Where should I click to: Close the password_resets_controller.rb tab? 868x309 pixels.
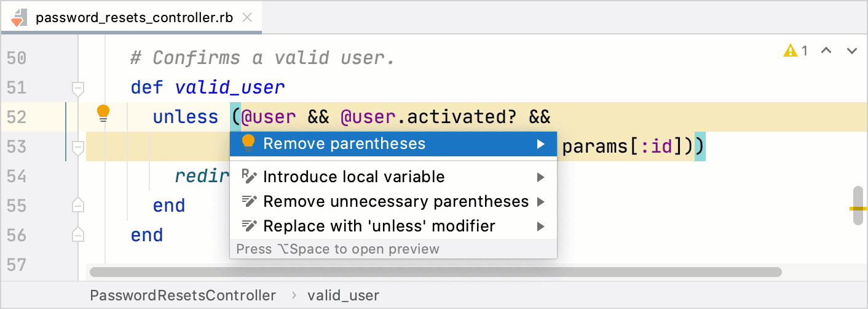click(247, 17)
